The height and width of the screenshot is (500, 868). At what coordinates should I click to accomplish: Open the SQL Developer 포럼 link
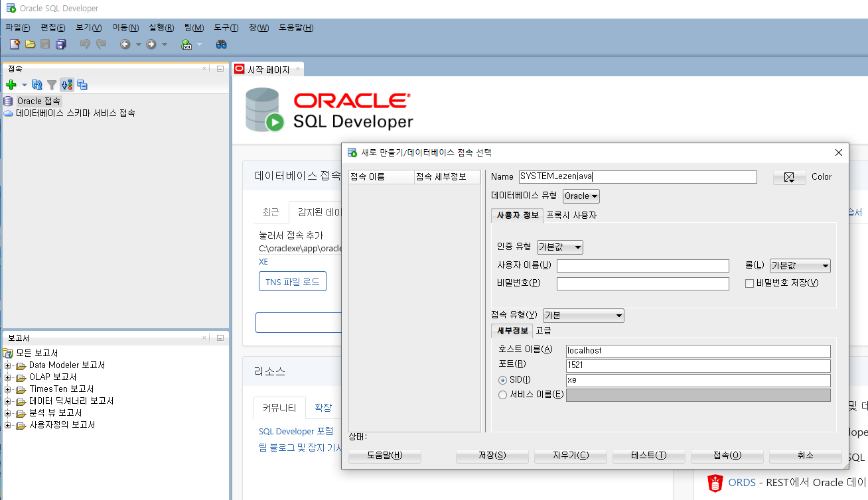click(296, 431)
